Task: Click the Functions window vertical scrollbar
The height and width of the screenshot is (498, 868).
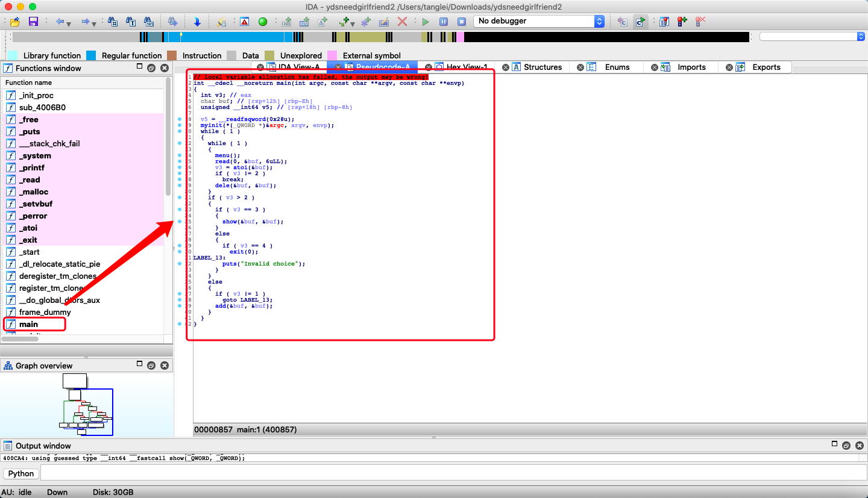Action: tap(168, 135)
